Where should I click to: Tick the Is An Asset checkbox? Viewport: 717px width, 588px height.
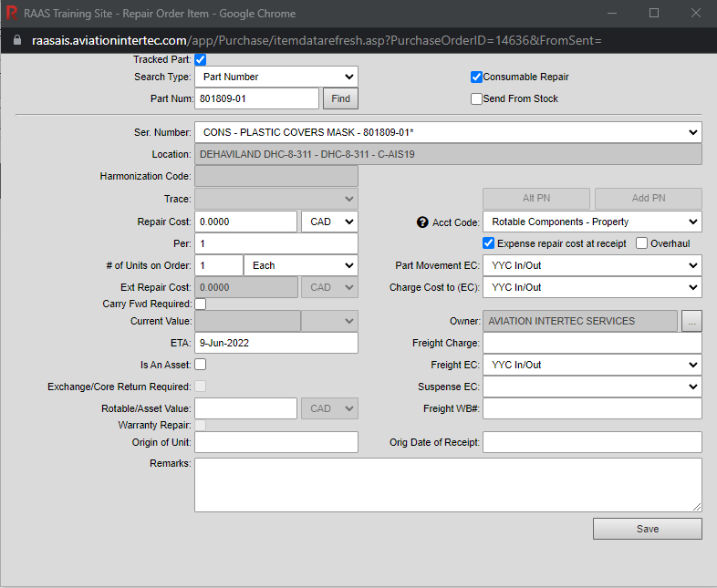(x=201, y=365)
